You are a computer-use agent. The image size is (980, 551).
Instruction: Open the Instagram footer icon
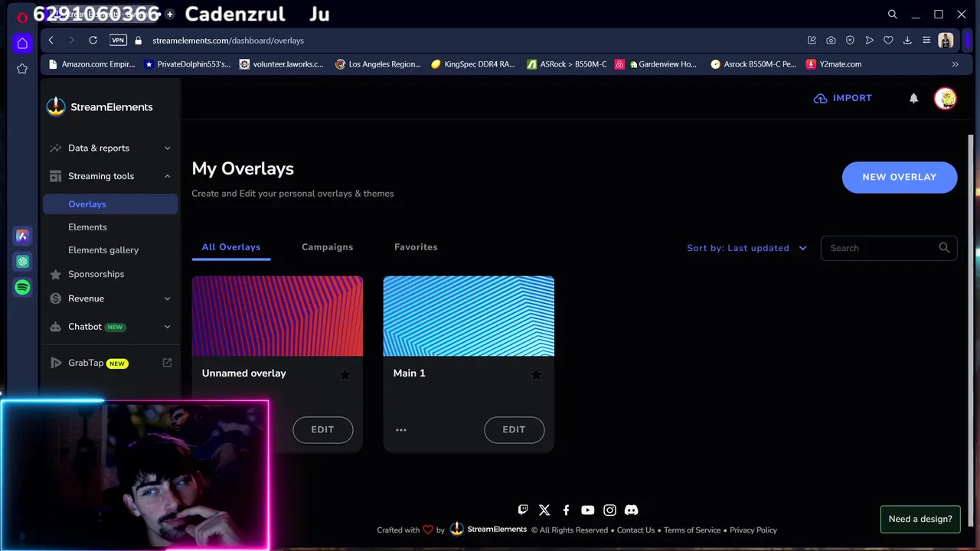point(609,510)
